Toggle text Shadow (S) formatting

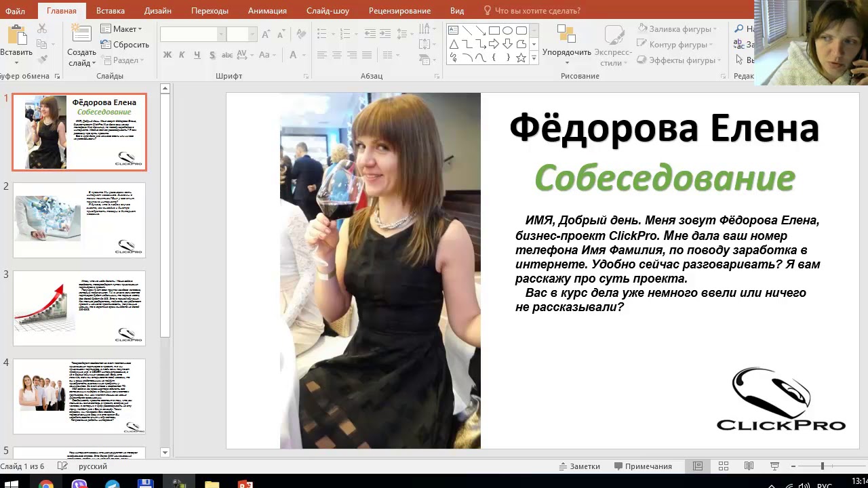tap(212, 55)
